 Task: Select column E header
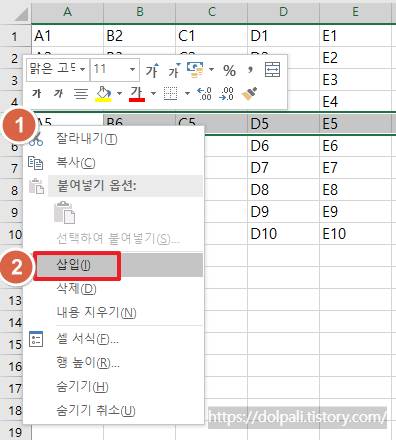point(355,12)
